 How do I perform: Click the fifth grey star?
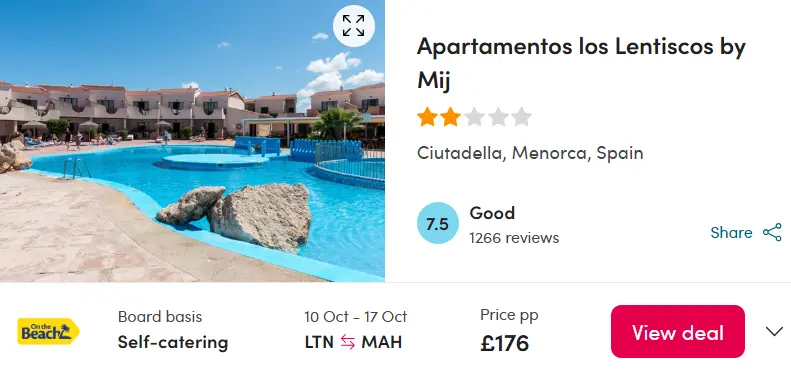coord(522,117)
